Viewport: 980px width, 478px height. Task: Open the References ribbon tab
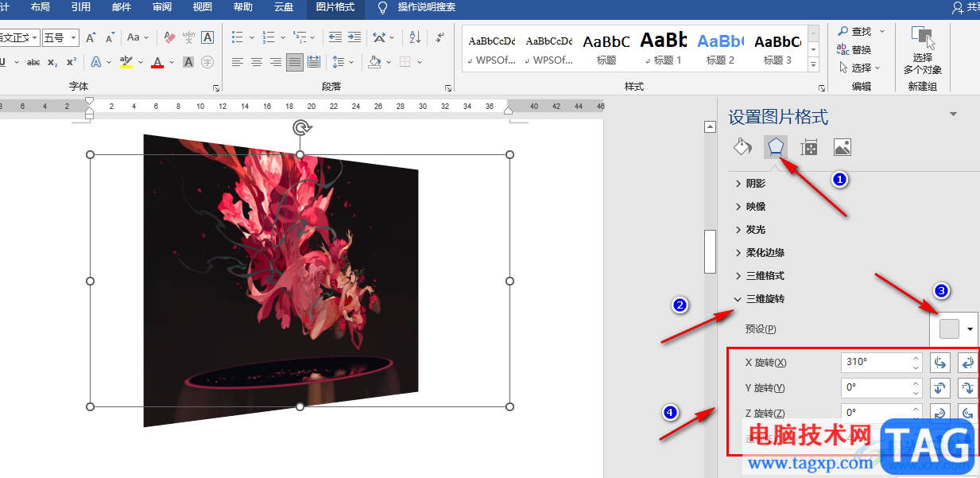(x=80, y=7)
